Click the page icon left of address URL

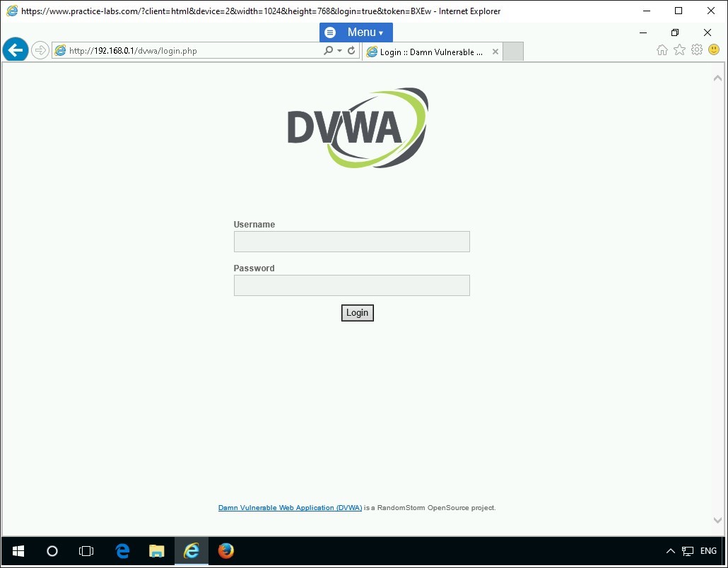pyautogui.click(x=60, y=51)
